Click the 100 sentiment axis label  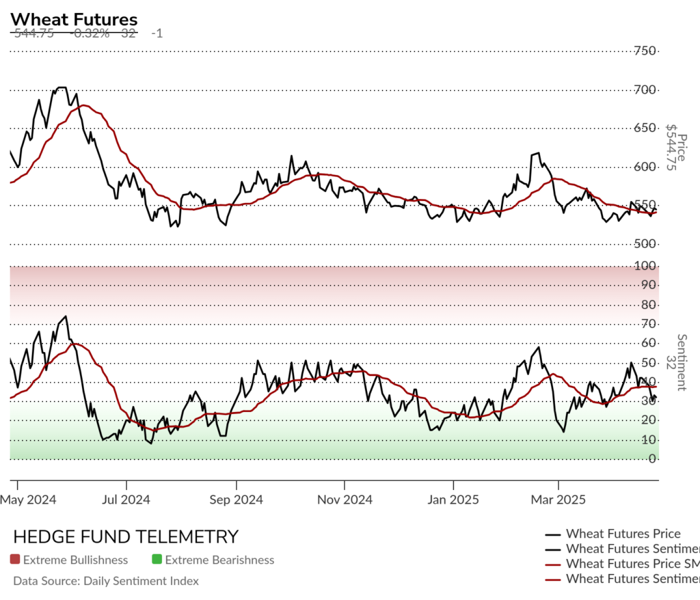pos(645,266)
